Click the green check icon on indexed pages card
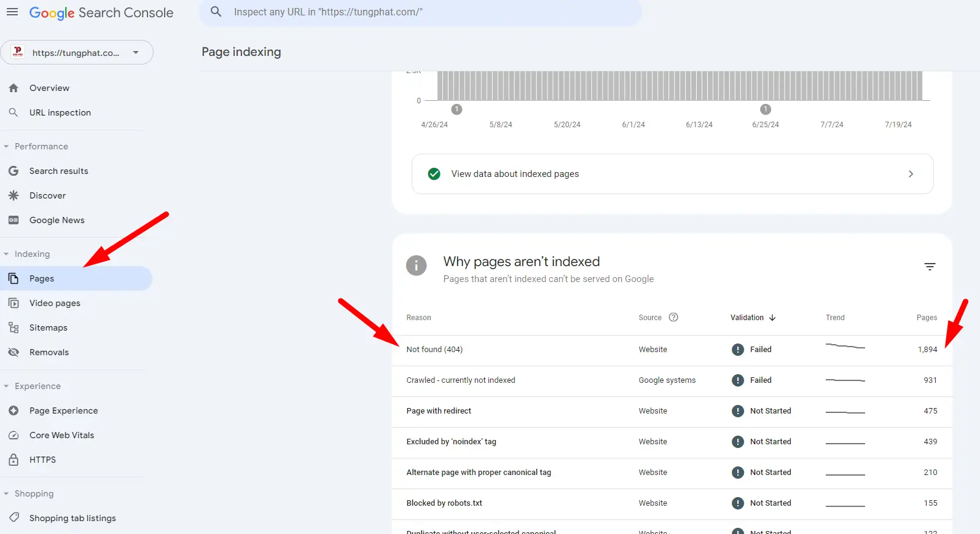This screenshot has width=980, height=534. (434, 174)
